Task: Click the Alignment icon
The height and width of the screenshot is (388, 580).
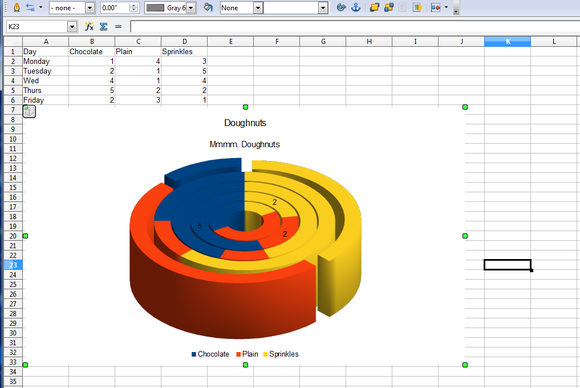Action: [x=436, y=7]
